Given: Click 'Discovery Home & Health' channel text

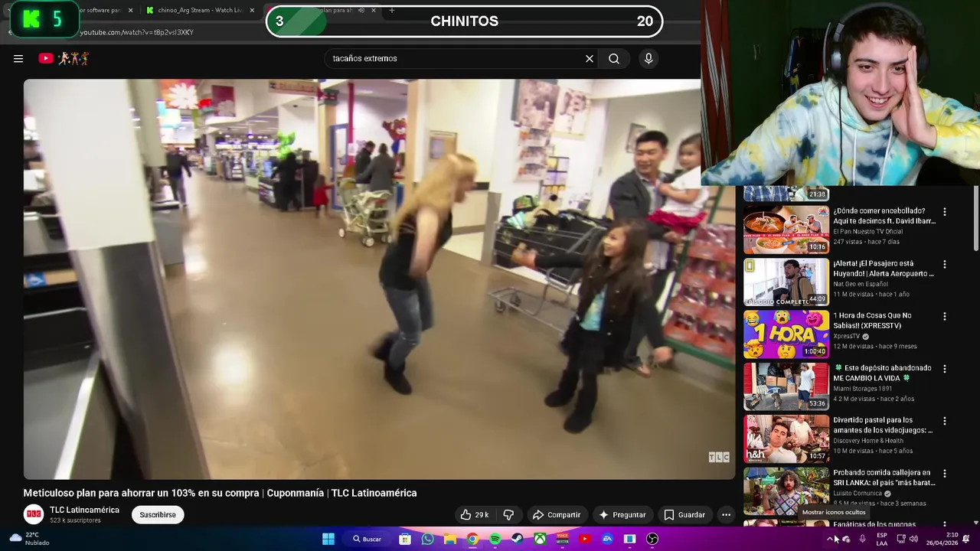Looking at the screenshot, I should (868, 441).
